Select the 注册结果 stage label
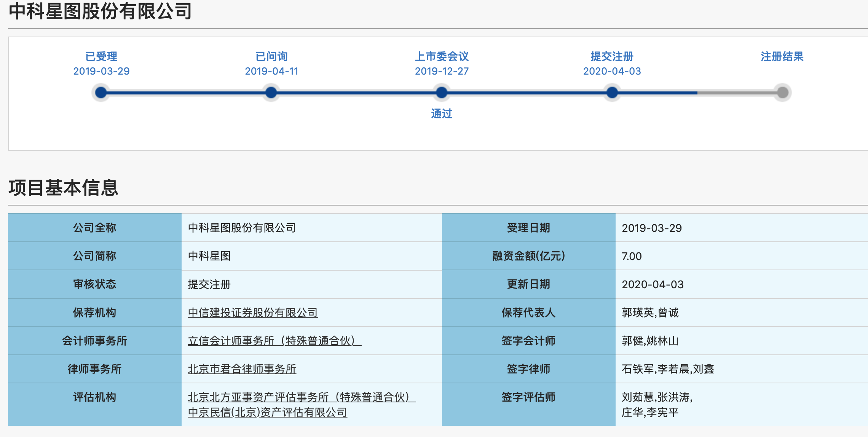The image size is (868, 437). pos(782,56)
